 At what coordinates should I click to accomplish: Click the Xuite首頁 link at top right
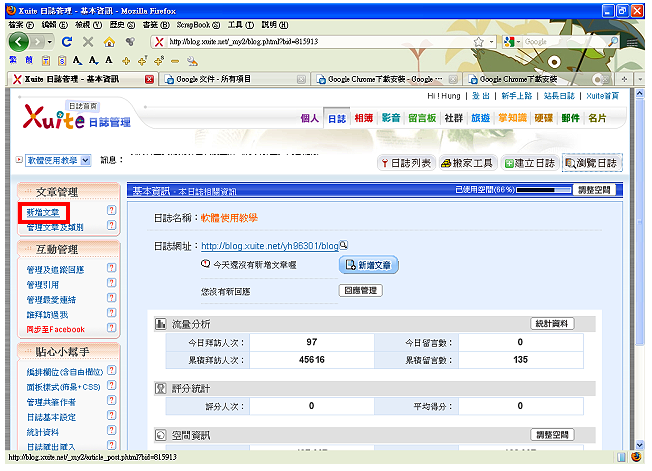(602, 96)
